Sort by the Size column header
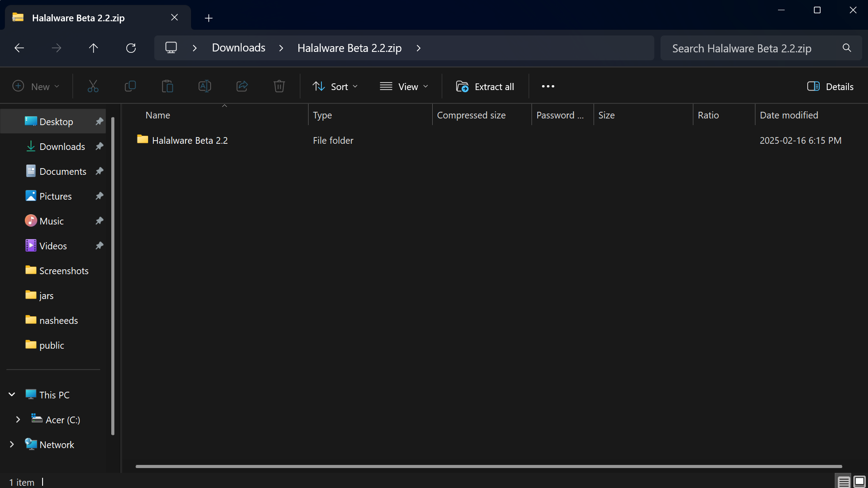The image size is (868, 488). tap(643, 115)
